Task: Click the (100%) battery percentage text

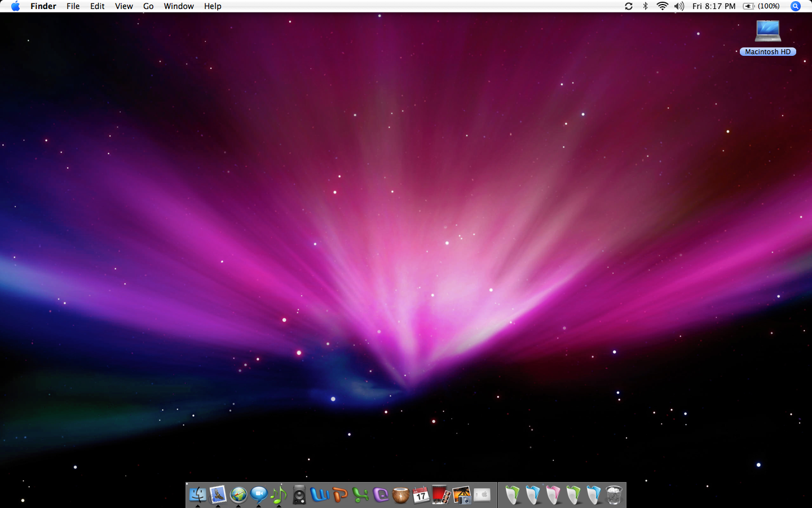Action: (769, 6)
